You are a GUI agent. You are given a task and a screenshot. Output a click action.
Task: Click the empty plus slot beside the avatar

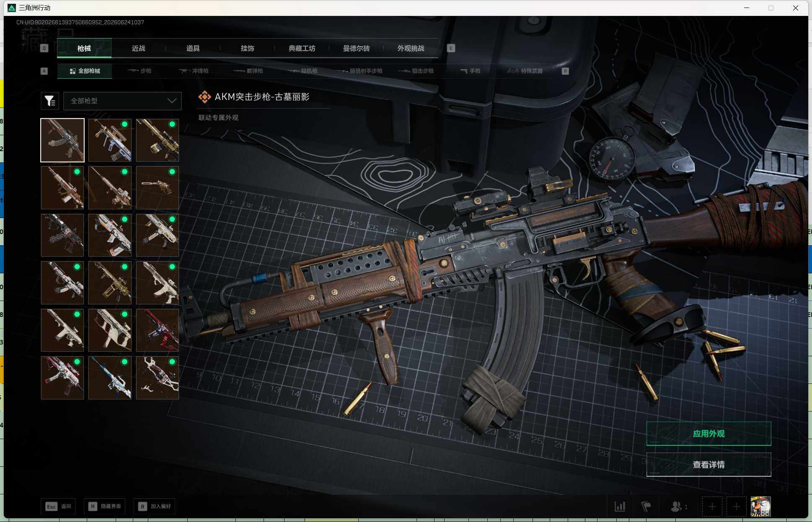(x=736, y=507)
